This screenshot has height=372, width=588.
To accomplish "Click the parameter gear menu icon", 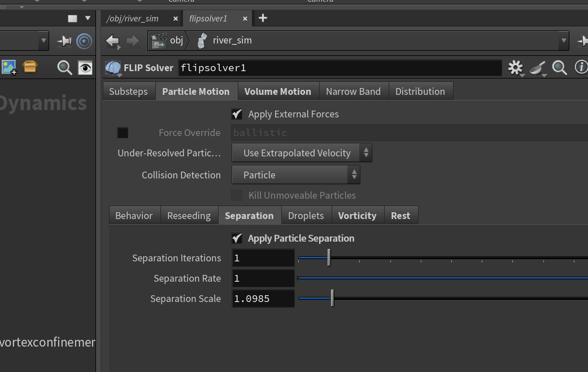I will pos(515,68).
